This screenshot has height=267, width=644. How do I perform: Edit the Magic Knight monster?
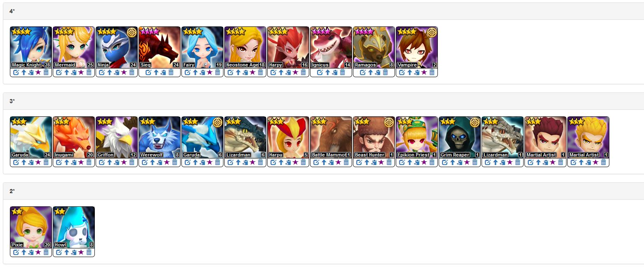16,73
